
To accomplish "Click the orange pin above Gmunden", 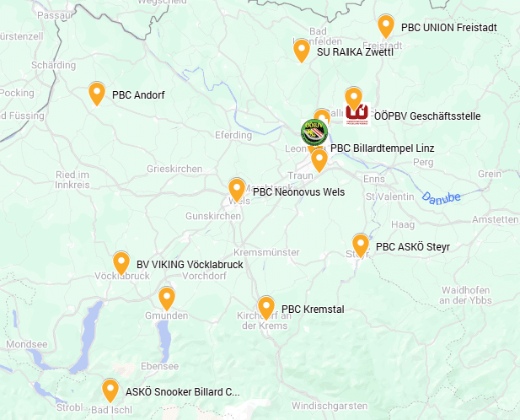I will [x=167, y=299].
